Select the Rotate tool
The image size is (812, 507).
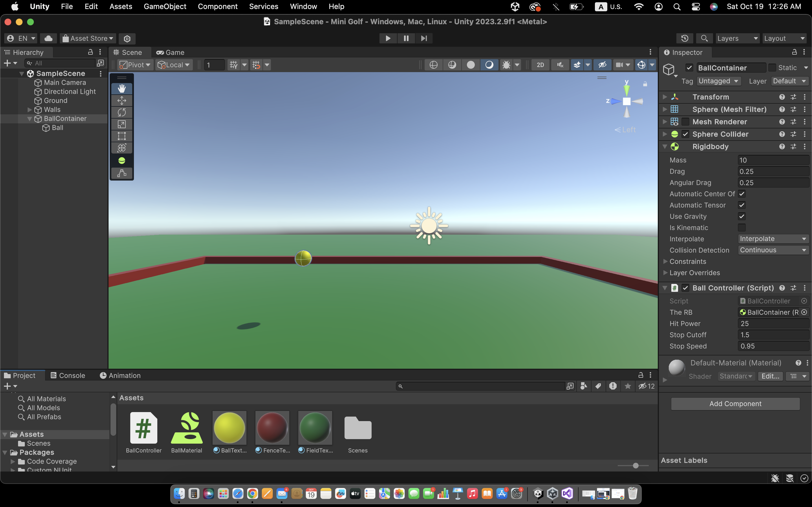(122, 112)
